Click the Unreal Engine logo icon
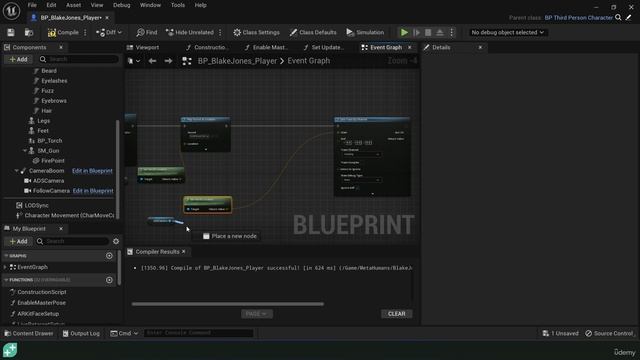This screenshot has width=640, height=360. tap(11, 11)
